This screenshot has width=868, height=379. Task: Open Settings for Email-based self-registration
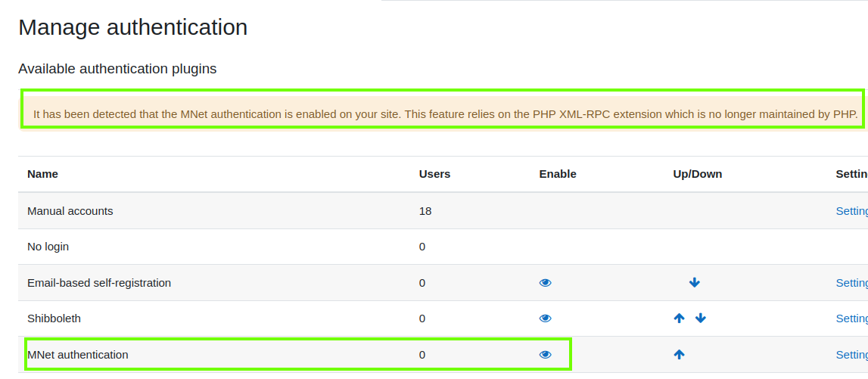852,283
